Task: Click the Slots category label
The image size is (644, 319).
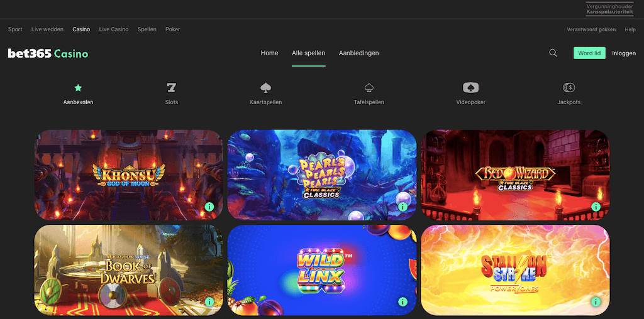Action: pyautogui.click(x=171, y=102)
